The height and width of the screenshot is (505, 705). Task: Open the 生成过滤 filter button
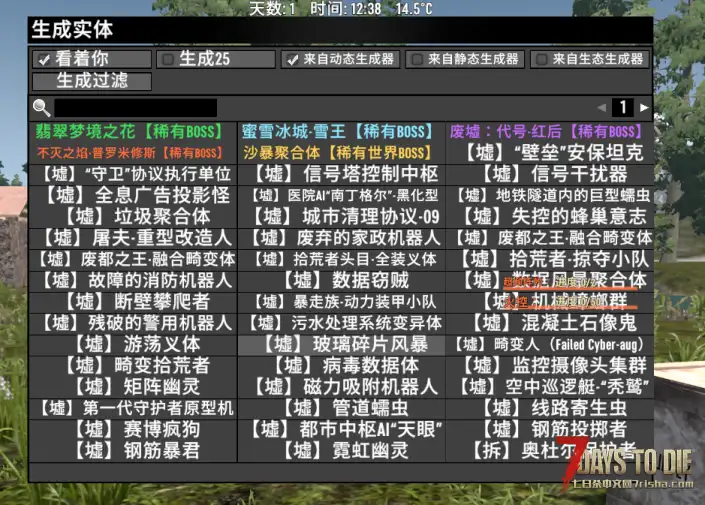click(x=92, y=81)
